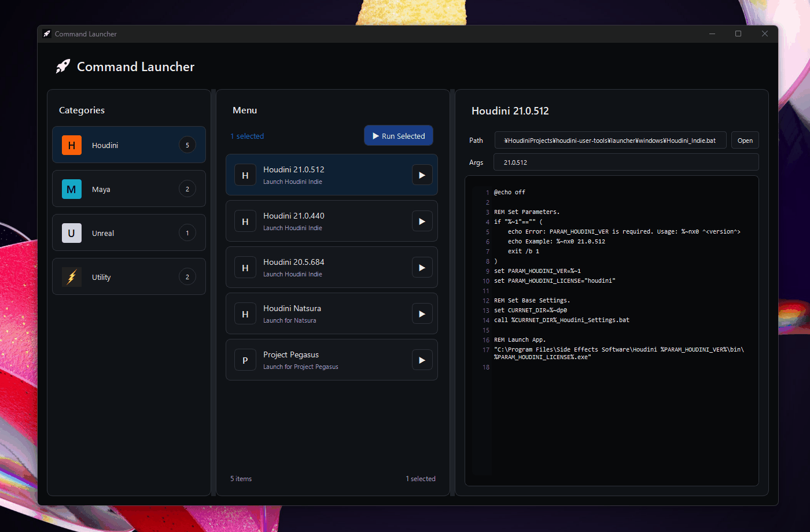Image resolution: width=810 pixels, height=532 pixels.
Task: Click the Unreal count badge showing 1
Action: tap(187, 233)
